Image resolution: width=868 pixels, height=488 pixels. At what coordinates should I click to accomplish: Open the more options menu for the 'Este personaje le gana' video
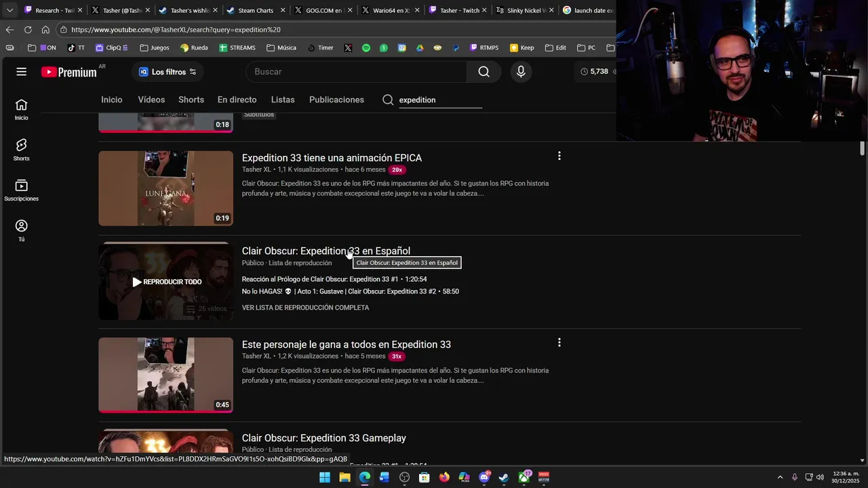[x=559, y=343]
